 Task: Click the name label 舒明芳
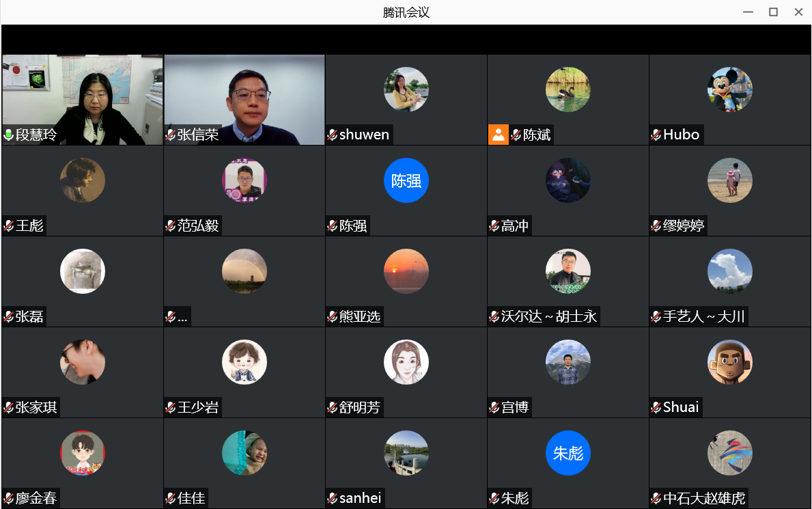click(359, 407)
